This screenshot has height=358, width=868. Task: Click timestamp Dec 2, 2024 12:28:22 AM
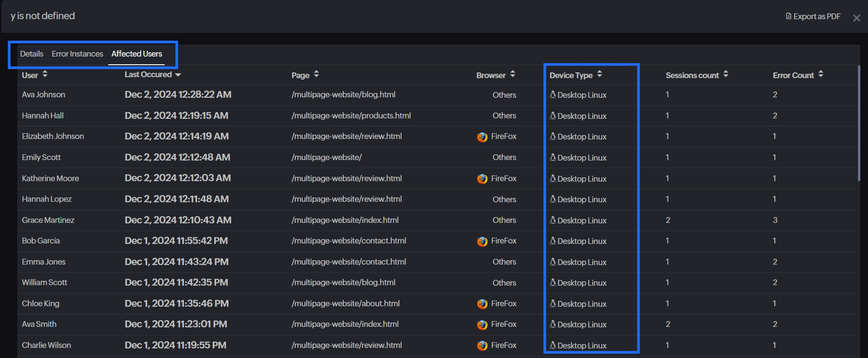[x=178, y=94]
